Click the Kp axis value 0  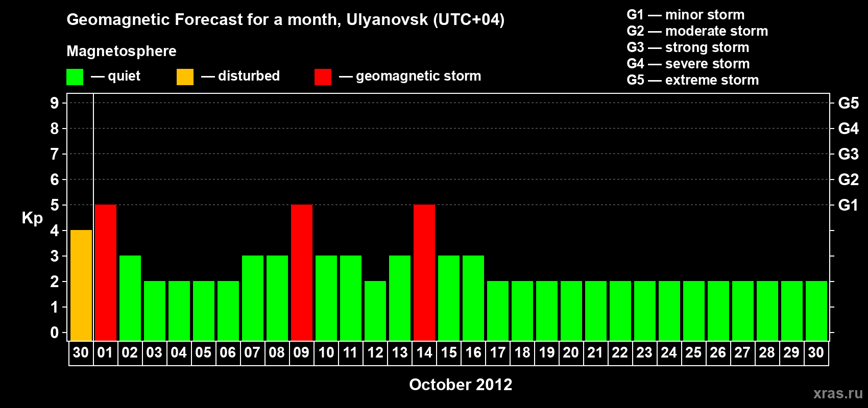[55, 333]
